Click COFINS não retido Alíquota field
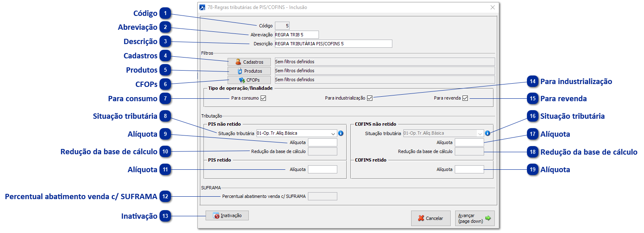Viewport: 644px width, 233px height. [x=469, y=142]
